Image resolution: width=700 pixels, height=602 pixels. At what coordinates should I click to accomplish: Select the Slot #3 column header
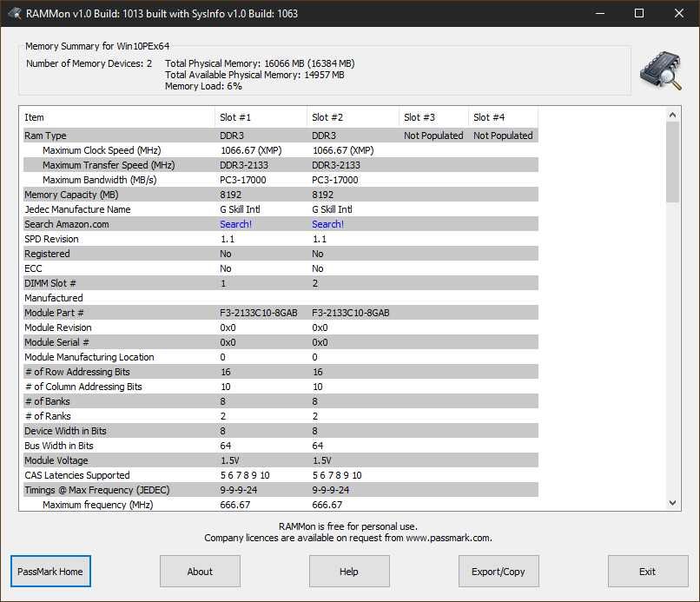(x=434, y=117)
